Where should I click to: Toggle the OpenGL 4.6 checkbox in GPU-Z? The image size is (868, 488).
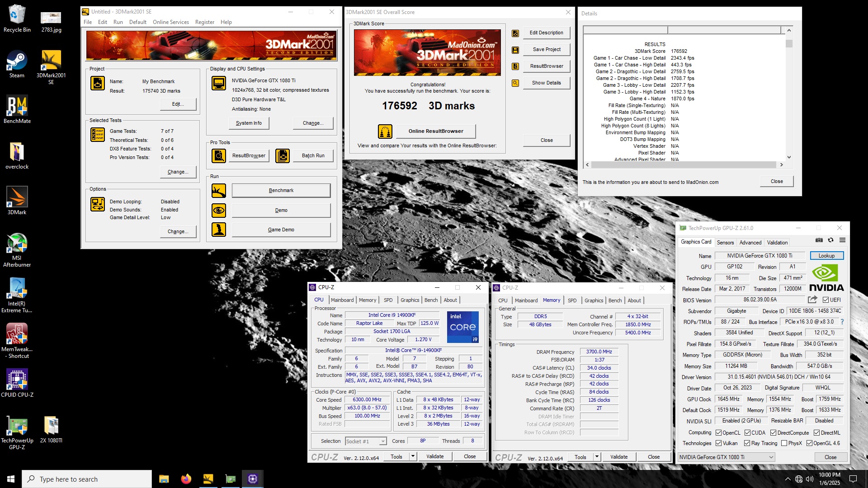pos(809,443)
